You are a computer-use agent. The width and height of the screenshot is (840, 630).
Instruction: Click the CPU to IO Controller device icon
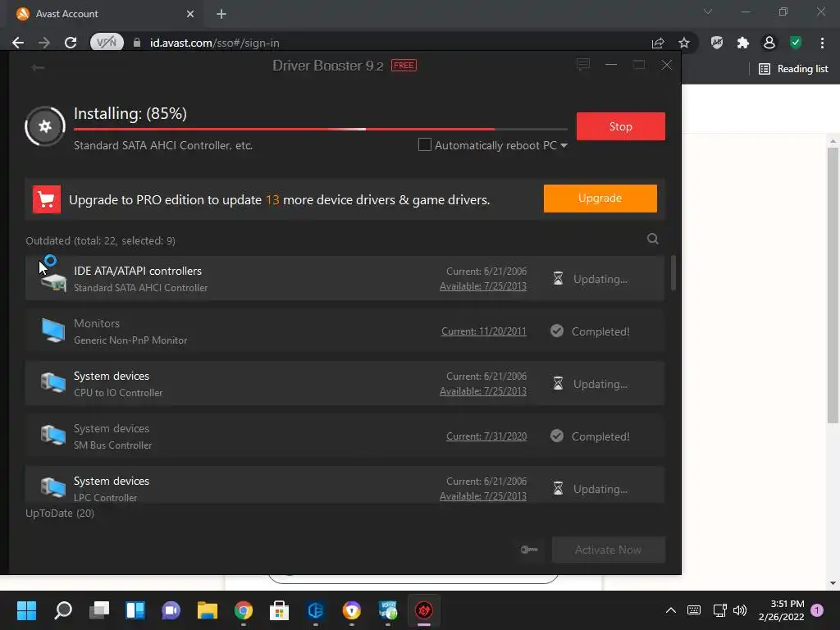[53, 382]
